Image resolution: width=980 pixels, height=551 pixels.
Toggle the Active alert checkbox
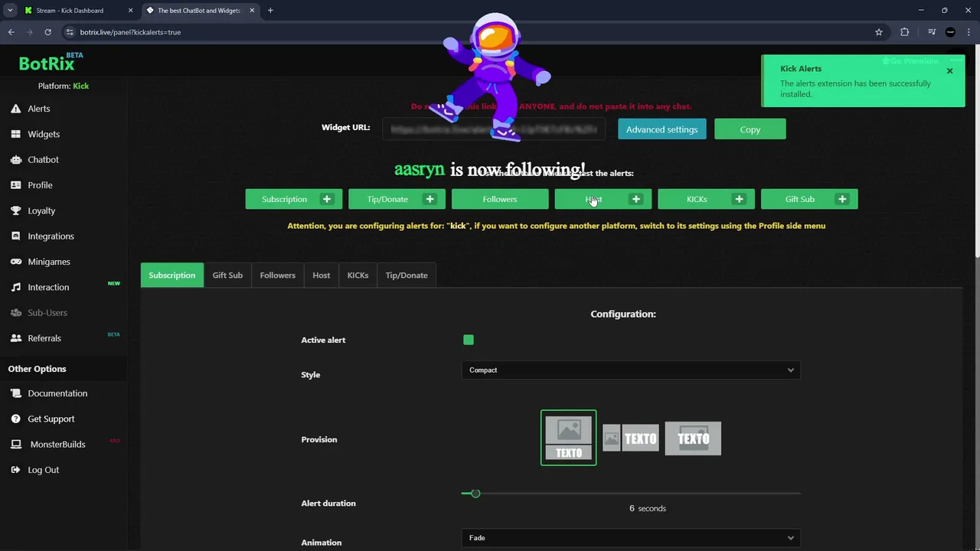tap(469, 340)
